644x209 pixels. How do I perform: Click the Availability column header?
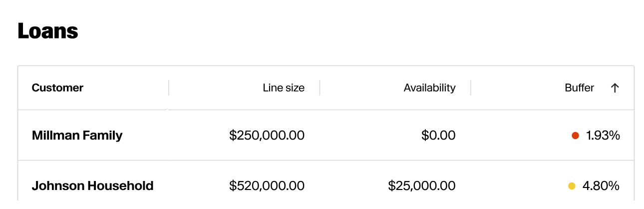pyautogui.click(x=395, y=88)
